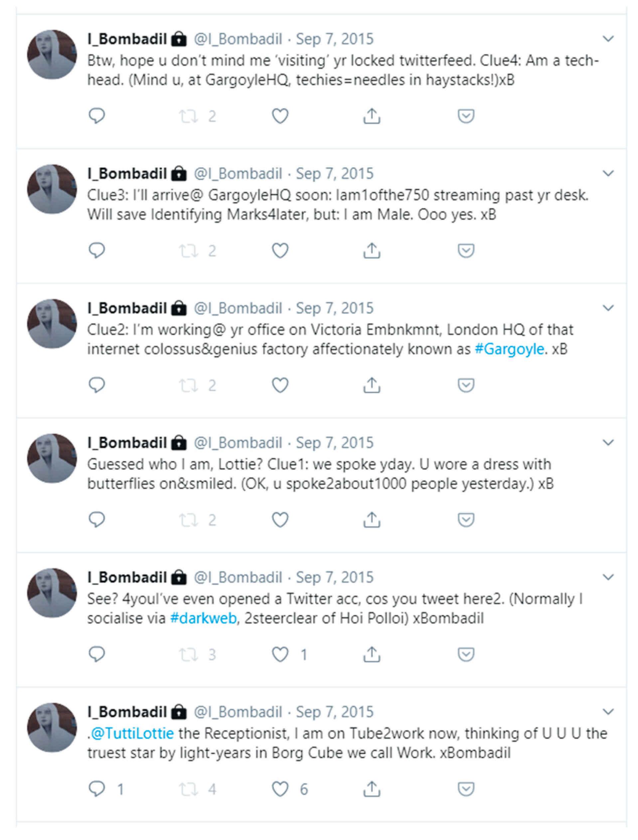Viewport: 638px width, 840px height.
Task: Expand the options chevron on the Clue2 tweet
Action: 608,308
